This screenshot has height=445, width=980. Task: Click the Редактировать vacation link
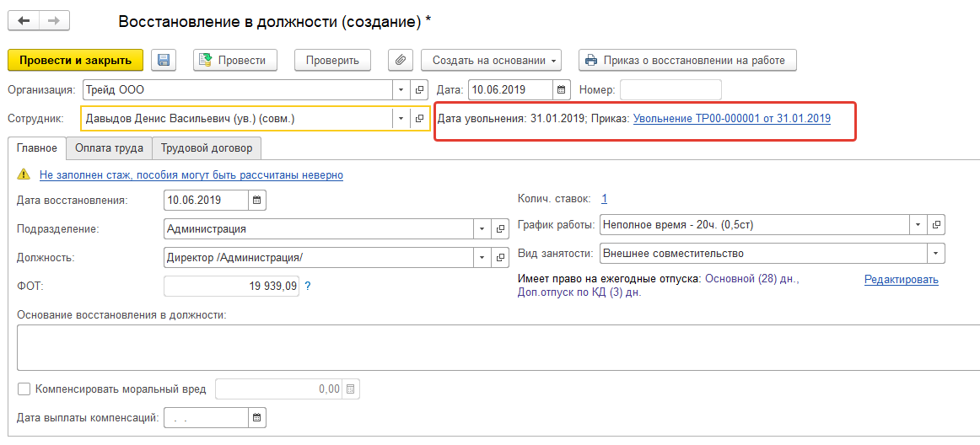tap(901, 280)
